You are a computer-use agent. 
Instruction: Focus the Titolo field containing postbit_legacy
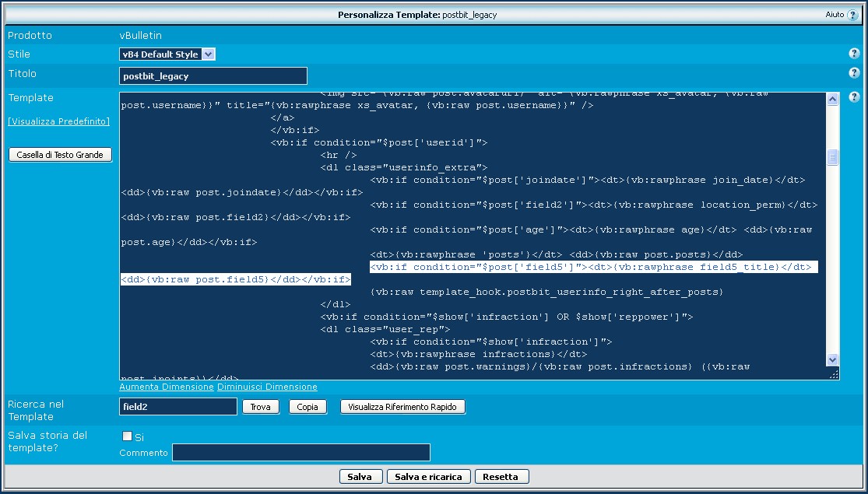pos(213,76)
